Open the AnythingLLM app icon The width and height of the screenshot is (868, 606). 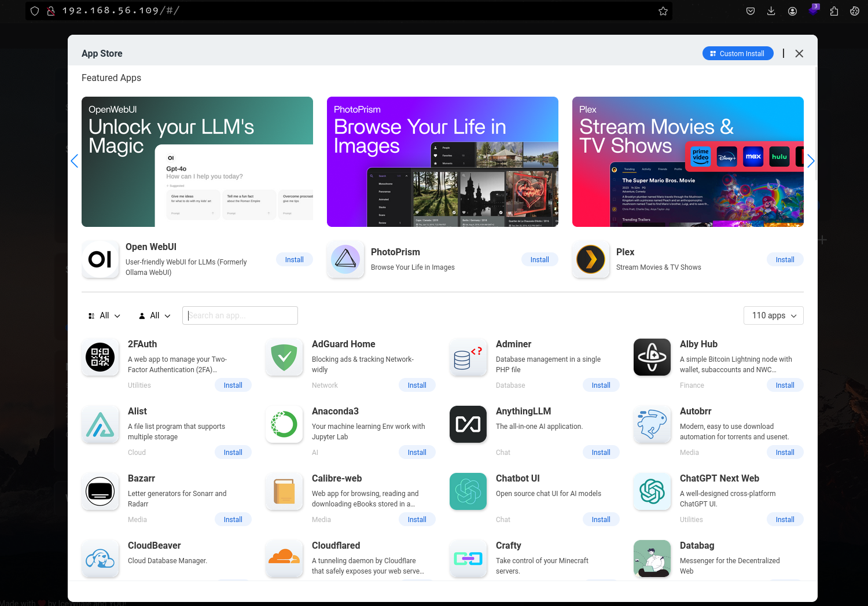tap(468, 424)
